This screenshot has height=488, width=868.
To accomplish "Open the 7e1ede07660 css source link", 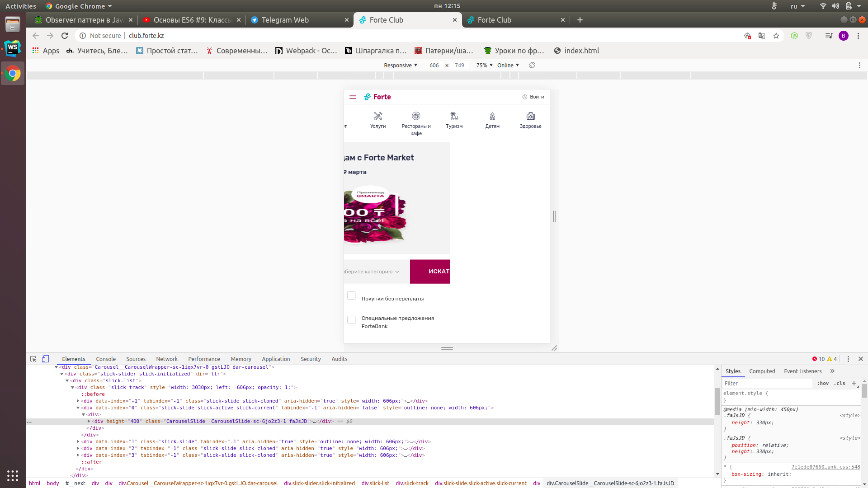I will click(x=826, y=467).
